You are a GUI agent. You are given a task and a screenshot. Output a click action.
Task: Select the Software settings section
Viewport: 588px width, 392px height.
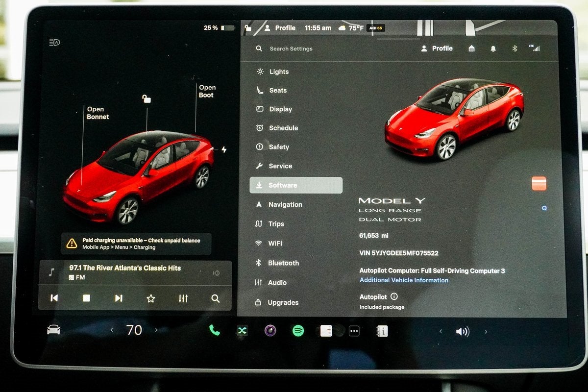284,185
